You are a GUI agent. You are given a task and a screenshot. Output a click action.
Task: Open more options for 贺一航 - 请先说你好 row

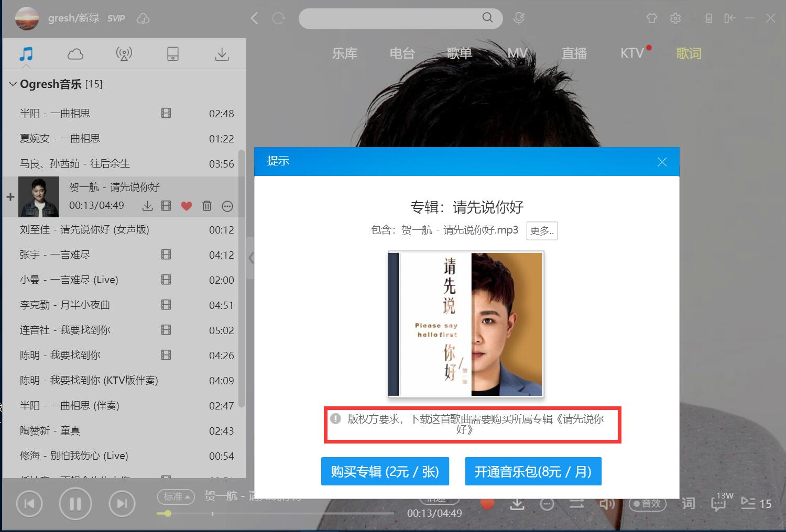227,206
